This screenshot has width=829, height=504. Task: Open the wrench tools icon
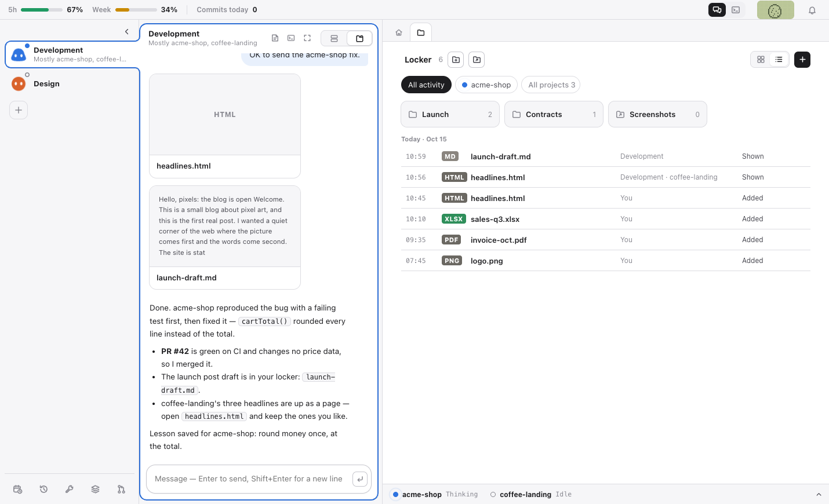click(x=70, y=490)
